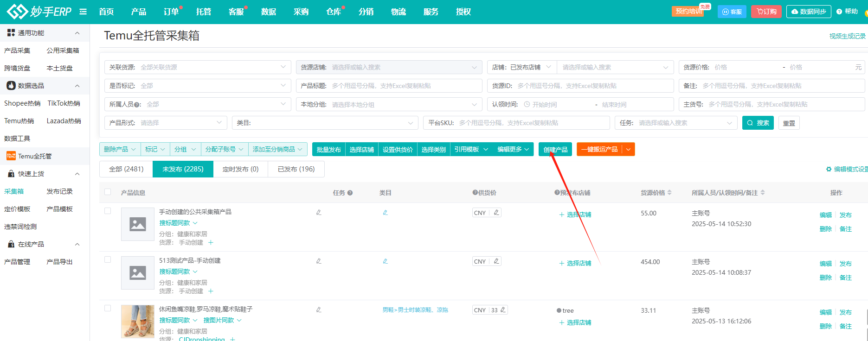The width and height of the screenshot is (868, 341).
Task: Toggle the hamburger menu icon beside the logo
Action: coord(83,12)
